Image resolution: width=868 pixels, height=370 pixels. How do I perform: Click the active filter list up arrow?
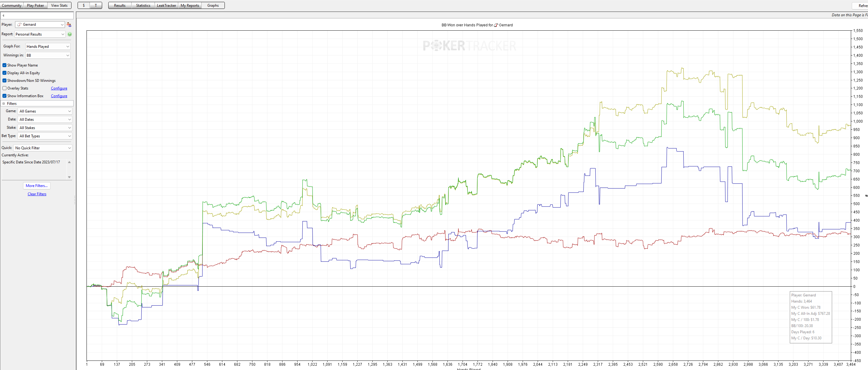[69, 162]
